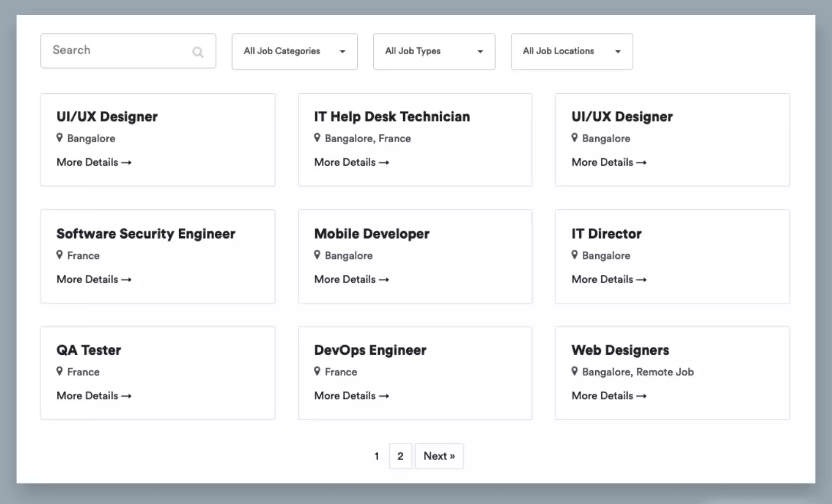The height and width of the screenshot is (504, 832).
Task: Click 'Bangalore, Remote Job' location text
Action: click(638, 372)
